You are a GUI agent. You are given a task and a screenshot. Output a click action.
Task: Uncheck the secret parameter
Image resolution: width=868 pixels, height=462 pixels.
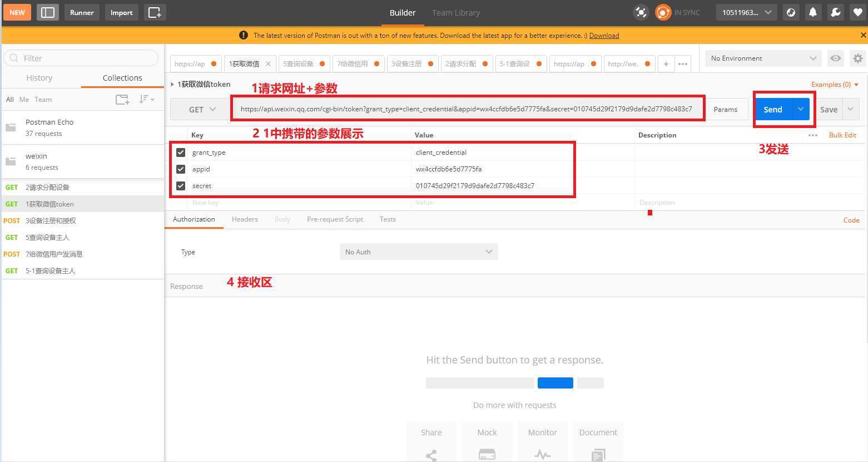(180, 185)
